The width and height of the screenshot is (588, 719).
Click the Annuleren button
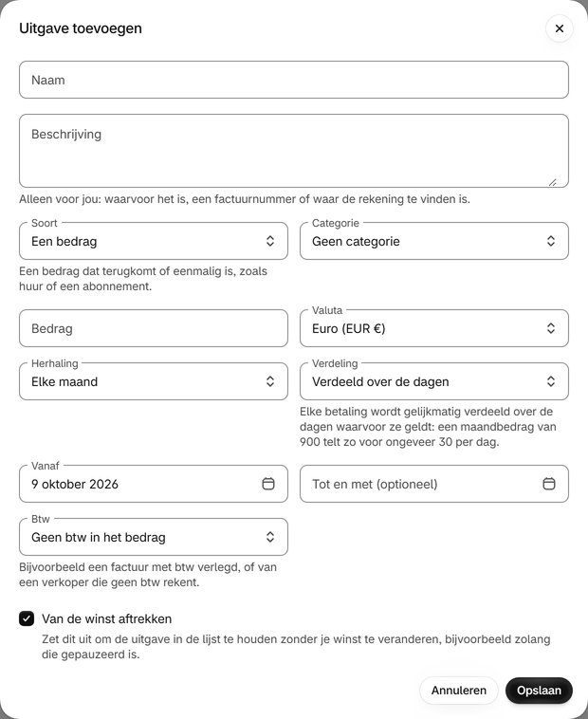pos(459,691)
